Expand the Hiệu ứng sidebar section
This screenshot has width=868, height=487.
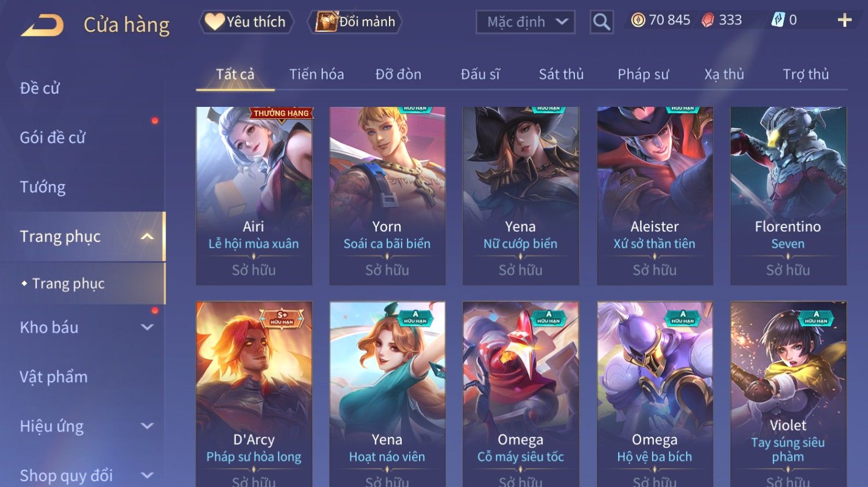tap(147, 426)
